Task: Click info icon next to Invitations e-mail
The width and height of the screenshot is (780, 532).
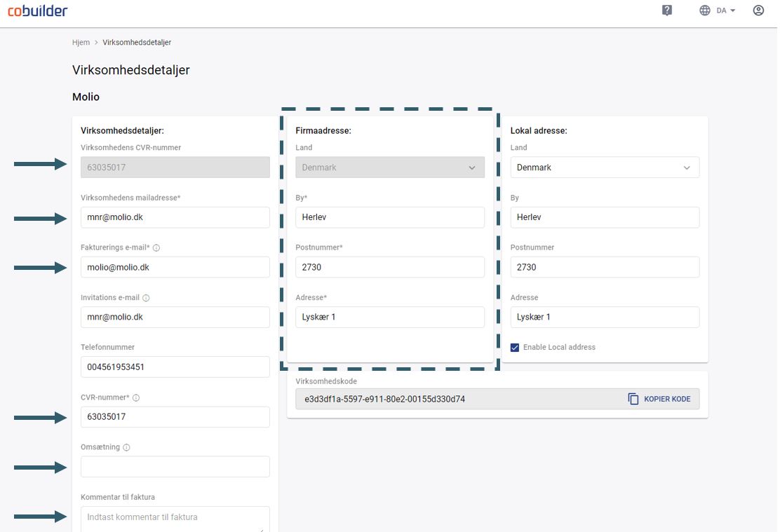Action: (x=146, y=298)
